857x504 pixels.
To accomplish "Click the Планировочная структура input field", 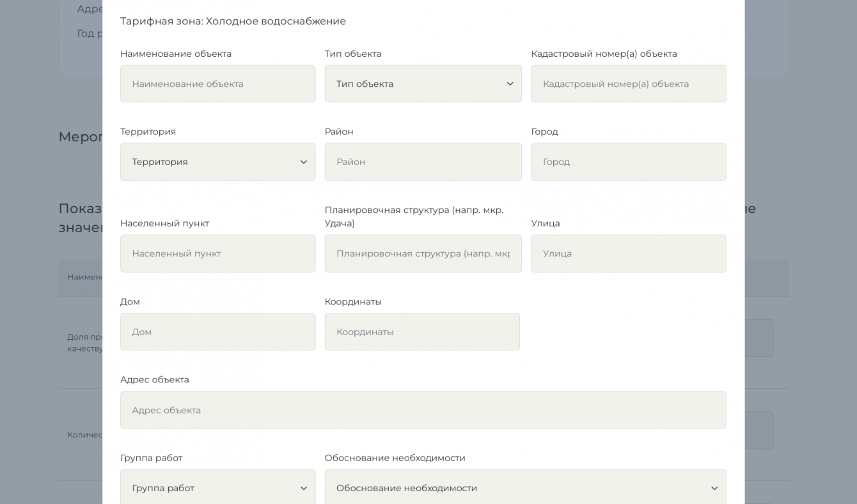I will click(x=423, y=254).
